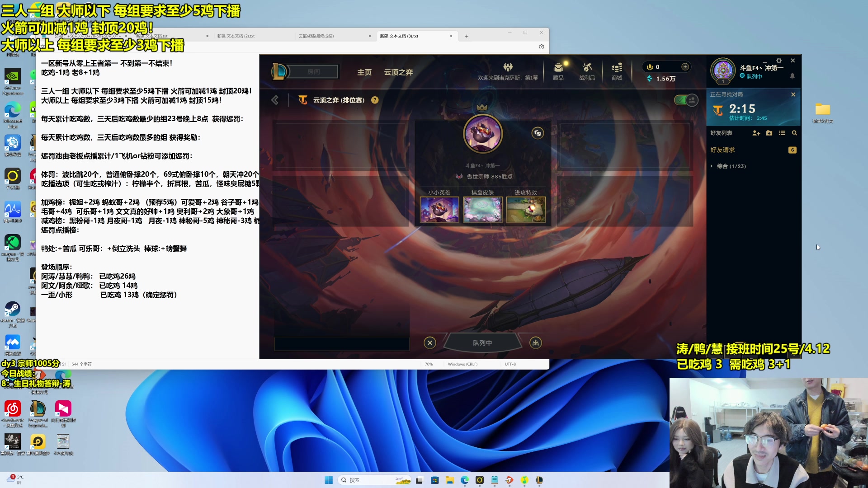This screenshot has height=488, width=868.
Task: Cancel queue with the X circle button
Action: pos(430,343)
